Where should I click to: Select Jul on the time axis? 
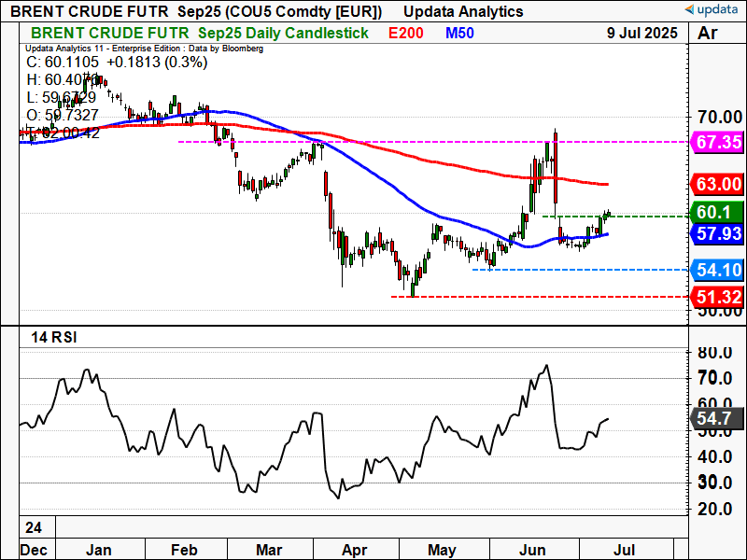[x=624, y=550]
